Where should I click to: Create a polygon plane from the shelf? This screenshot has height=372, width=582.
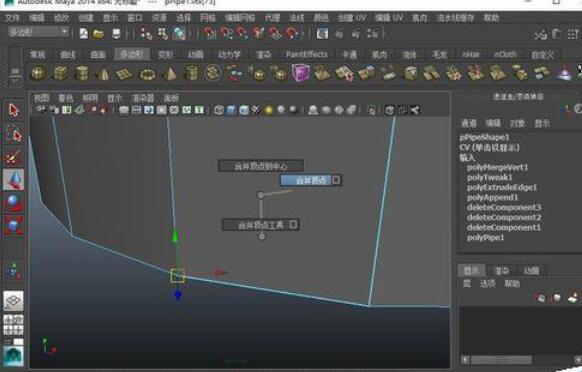[x=124, y=74]
